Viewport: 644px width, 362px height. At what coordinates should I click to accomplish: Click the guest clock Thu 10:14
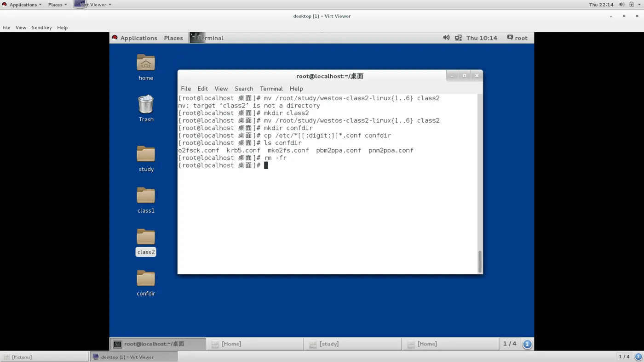[x=482, y=38]
